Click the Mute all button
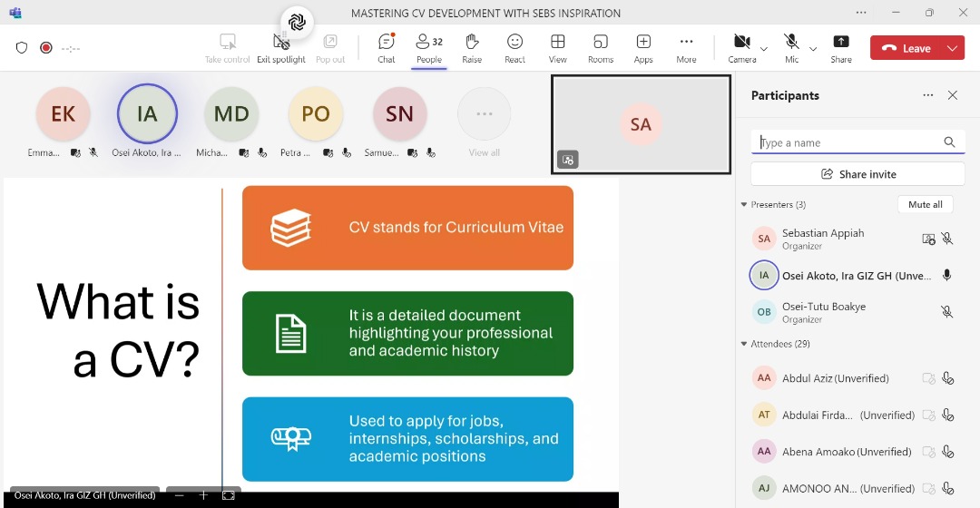This screenshot has width=980, height=508. (925, 205)
